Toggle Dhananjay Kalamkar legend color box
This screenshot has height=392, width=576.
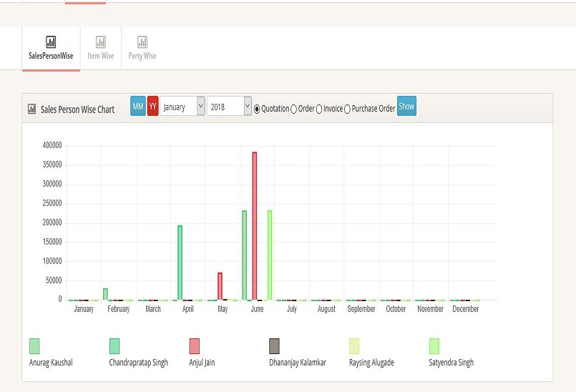coord(274,346)
